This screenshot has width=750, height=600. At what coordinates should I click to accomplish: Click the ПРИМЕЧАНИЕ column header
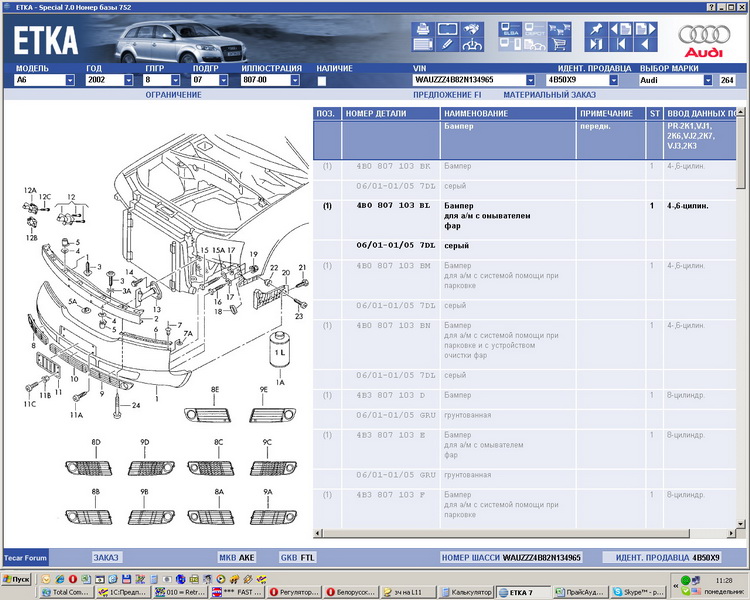(x=611, y=113)
